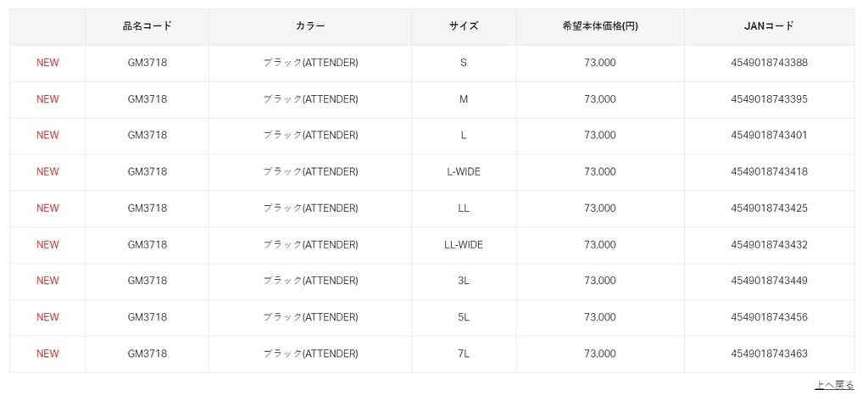The width and height of the screenshot is (868, 407).
Task: Select JAN code 4549018743463
Action: (769, 354)
